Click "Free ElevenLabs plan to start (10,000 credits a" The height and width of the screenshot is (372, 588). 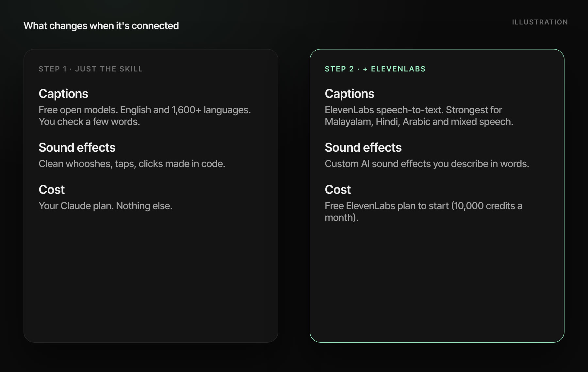coord(423,206)
